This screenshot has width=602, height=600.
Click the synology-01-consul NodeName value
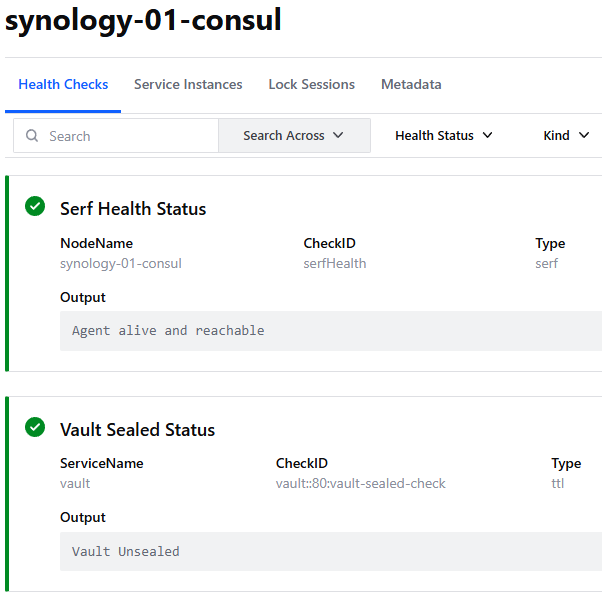[121, 264]
